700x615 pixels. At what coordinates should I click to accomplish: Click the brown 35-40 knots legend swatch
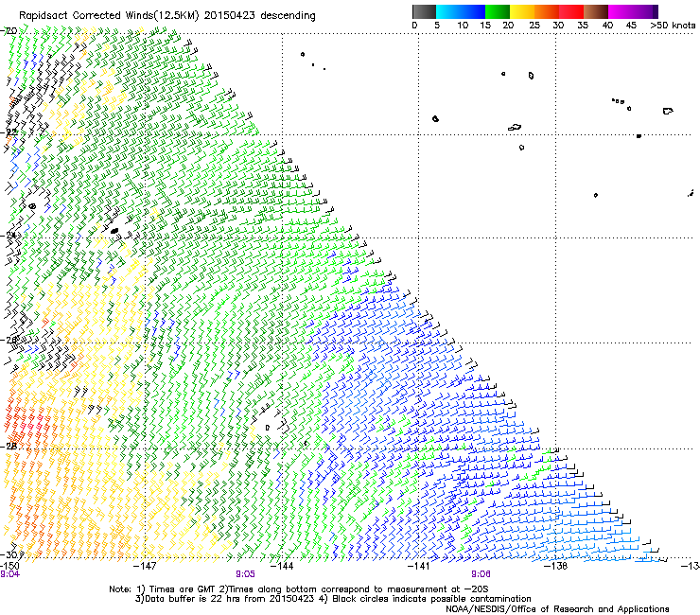click(x=596, y=11)
